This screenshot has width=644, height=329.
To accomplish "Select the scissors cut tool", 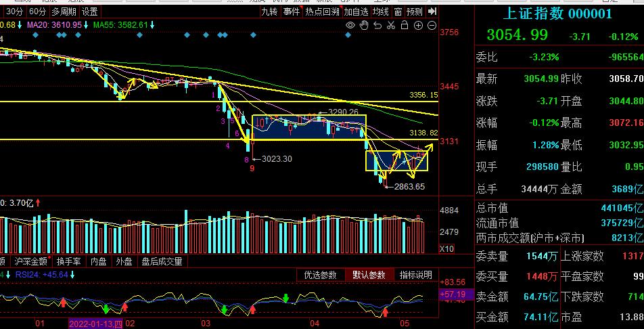I will [390, 26].
